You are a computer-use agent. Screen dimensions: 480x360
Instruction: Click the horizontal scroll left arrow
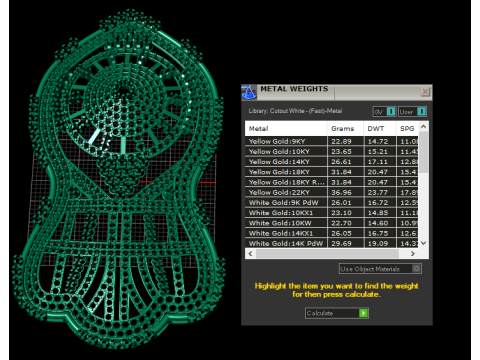click(250, 254)
